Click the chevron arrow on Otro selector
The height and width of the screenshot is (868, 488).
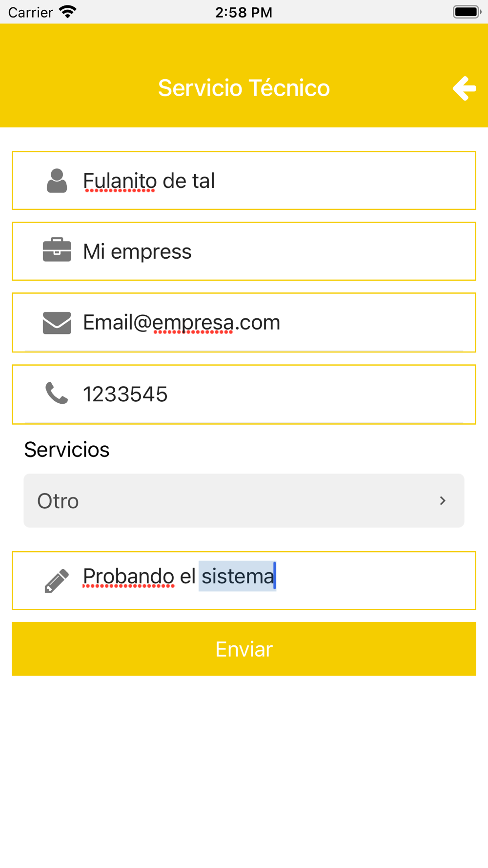[443, 501]
